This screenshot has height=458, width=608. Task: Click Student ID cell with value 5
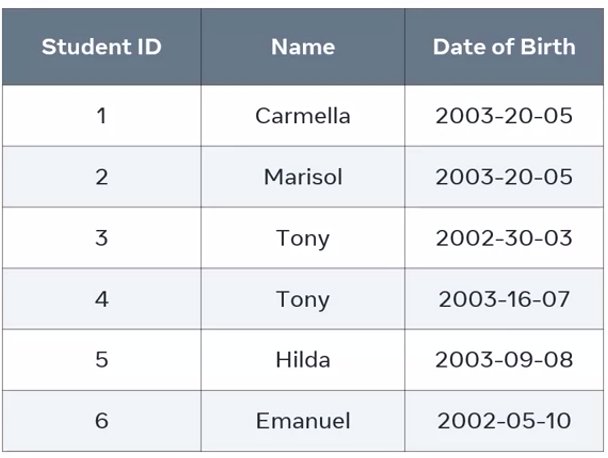(x=101, y=359)
